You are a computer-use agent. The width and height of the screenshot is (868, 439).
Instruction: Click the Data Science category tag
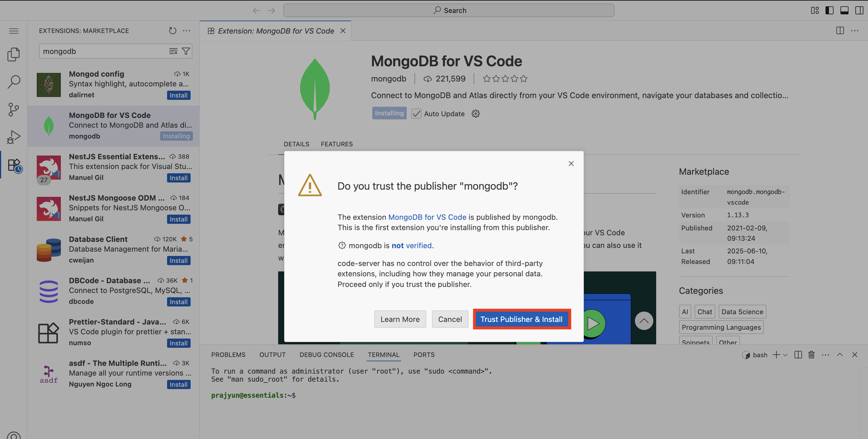(x=742, y=312)
